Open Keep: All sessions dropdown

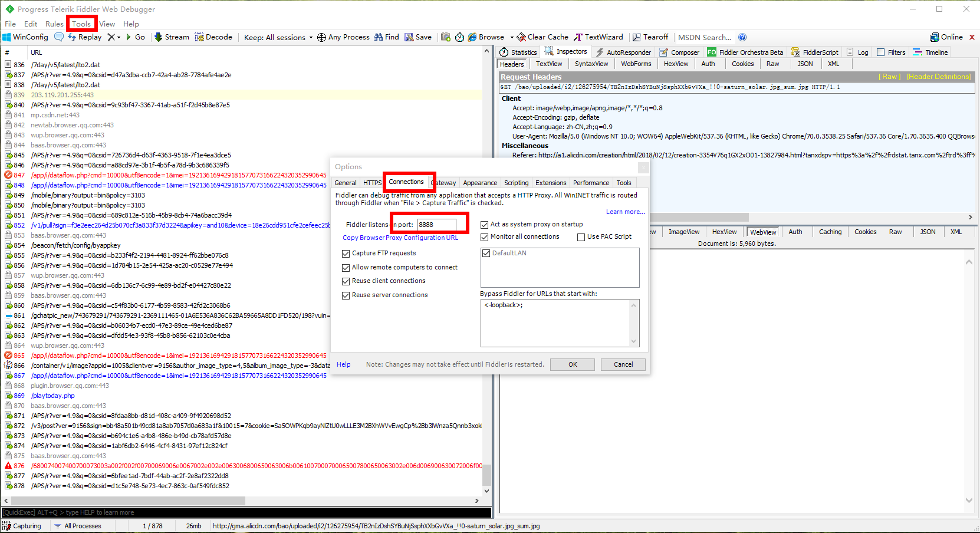278,37
